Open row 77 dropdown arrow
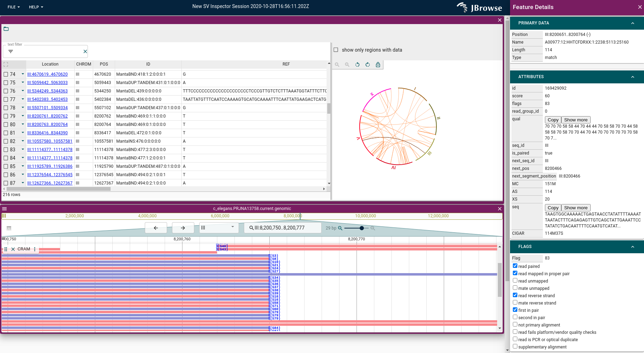The image size is (644, 353). pyautogui.click(x=23, y=99)
